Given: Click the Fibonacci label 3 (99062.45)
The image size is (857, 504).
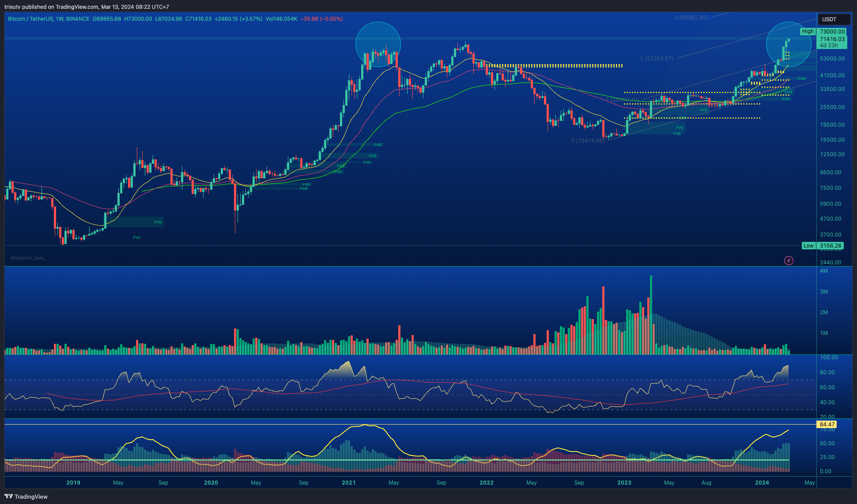Looking at the screenshot, I should click(691, 18).
